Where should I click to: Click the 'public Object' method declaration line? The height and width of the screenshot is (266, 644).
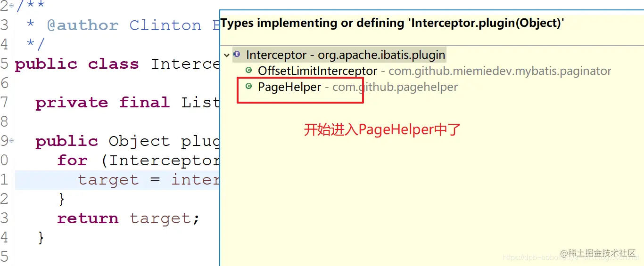pyautogui.click(x=127, y=141)
